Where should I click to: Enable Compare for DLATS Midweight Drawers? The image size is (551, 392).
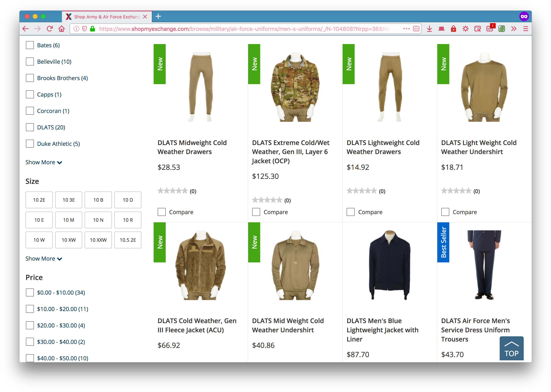[162, 212]
